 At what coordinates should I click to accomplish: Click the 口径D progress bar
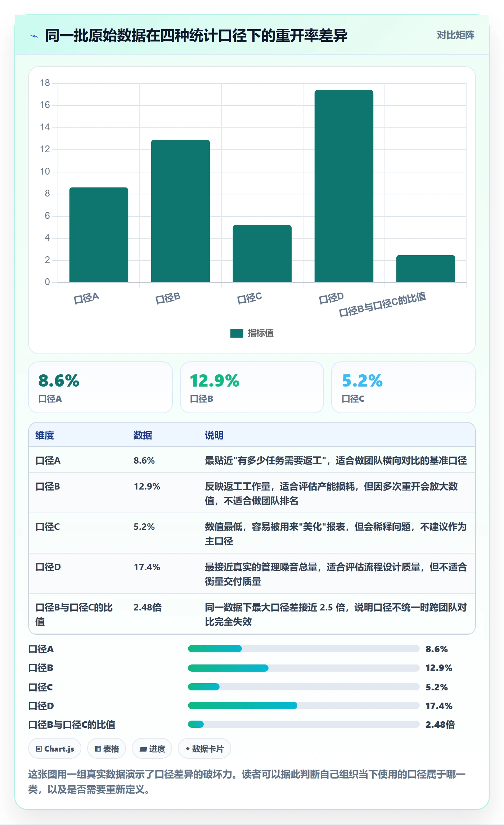pos(303,705)
